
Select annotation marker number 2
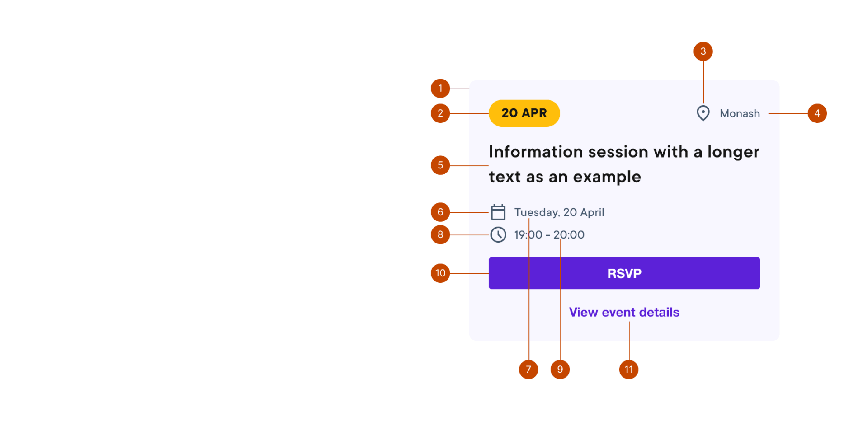pos(440,113)
